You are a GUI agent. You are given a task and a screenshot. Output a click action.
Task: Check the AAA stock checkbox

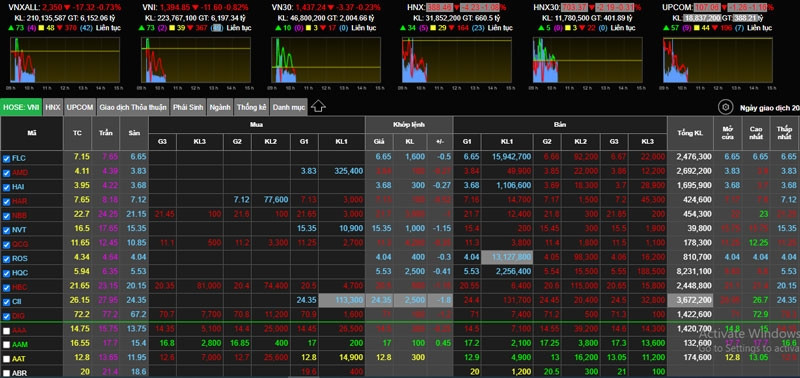7,331
